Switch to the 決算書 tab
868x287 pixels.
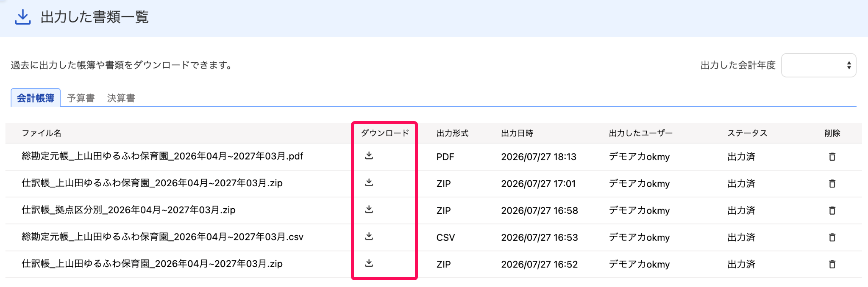tap(121, 98)
